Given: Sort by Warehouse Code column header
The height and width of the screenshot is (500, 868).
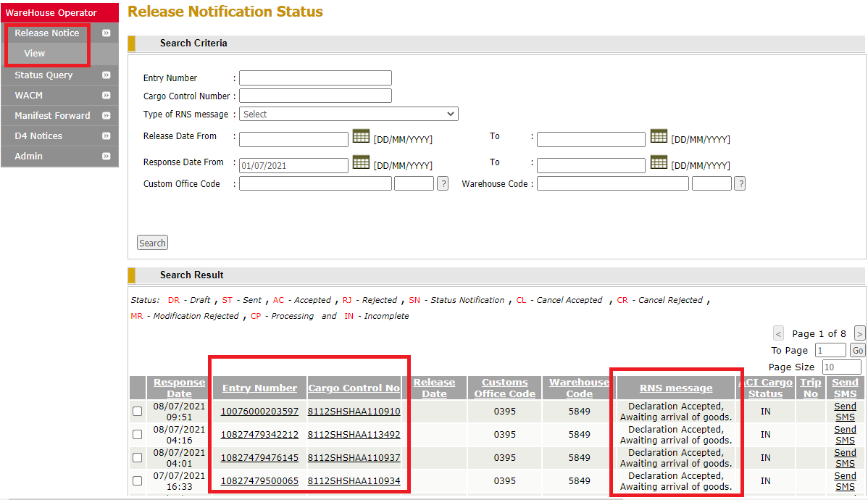Looking at the screenshot, I should point(579,388).
